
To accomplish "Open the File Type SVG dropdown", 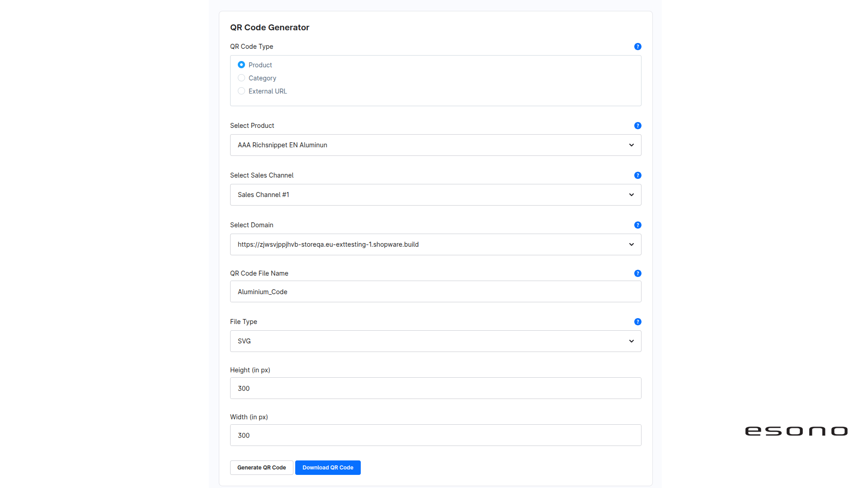I will 435,341.
